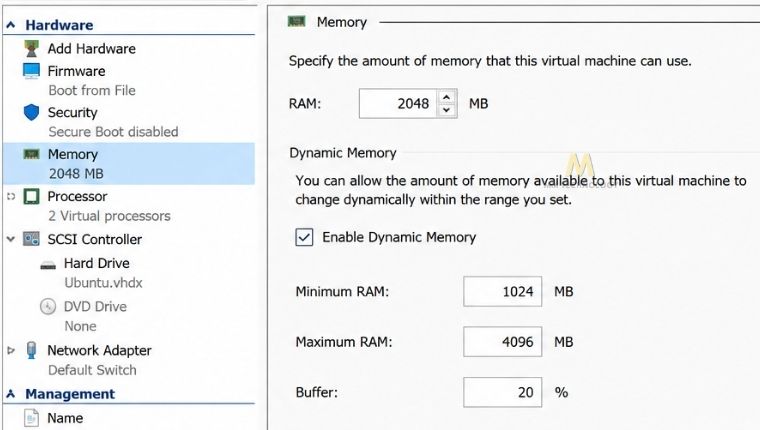Click the Security shield icon
Image resolution: width=760 pixels, height=430 pixels.
click(x=32, y=112)
